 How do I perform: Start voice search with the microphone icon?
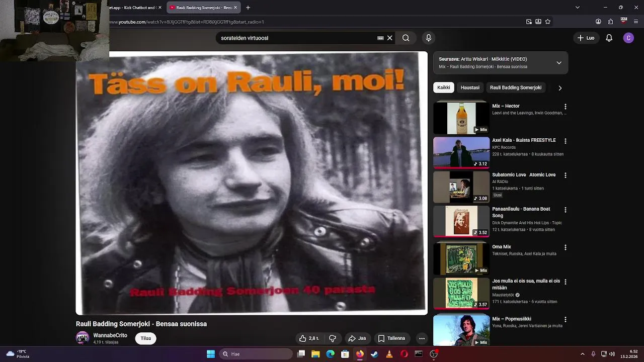429,38
